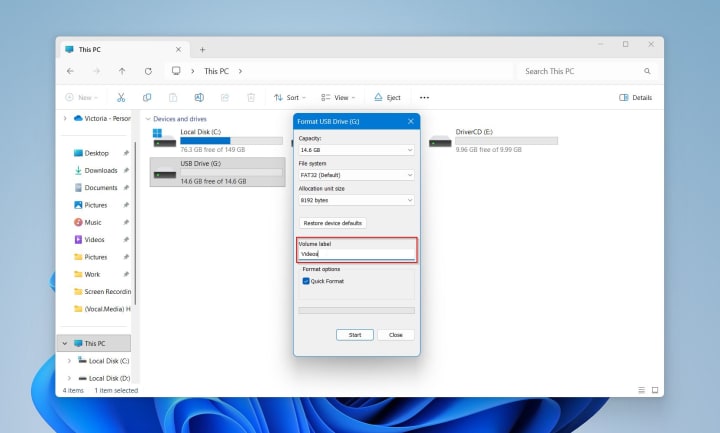
Task: Open Pictures folder above Work
Action: click(x=96, y=257)
